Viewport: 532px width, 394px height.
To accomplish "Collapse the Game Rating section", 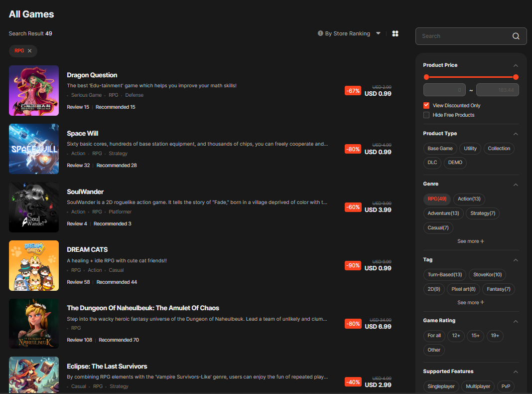I will [516, 321].
